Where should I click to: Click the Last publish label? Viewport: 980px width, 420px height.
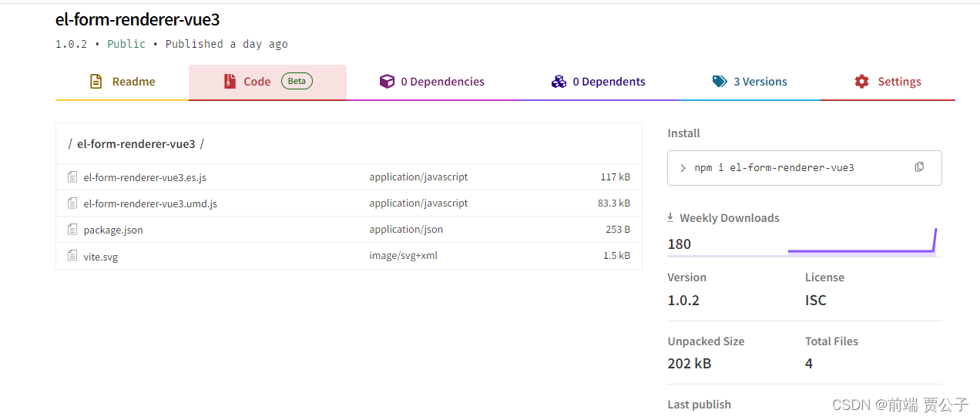[x=700, y=405]
